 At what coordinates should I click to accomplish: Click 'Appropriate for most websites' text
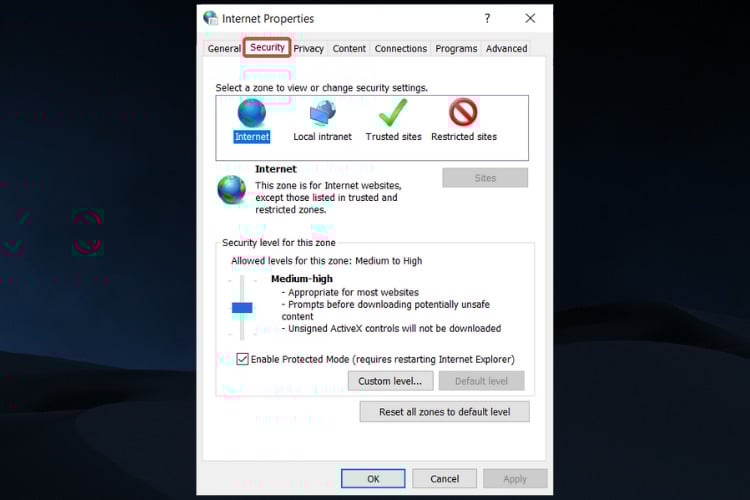click(350, 292)
